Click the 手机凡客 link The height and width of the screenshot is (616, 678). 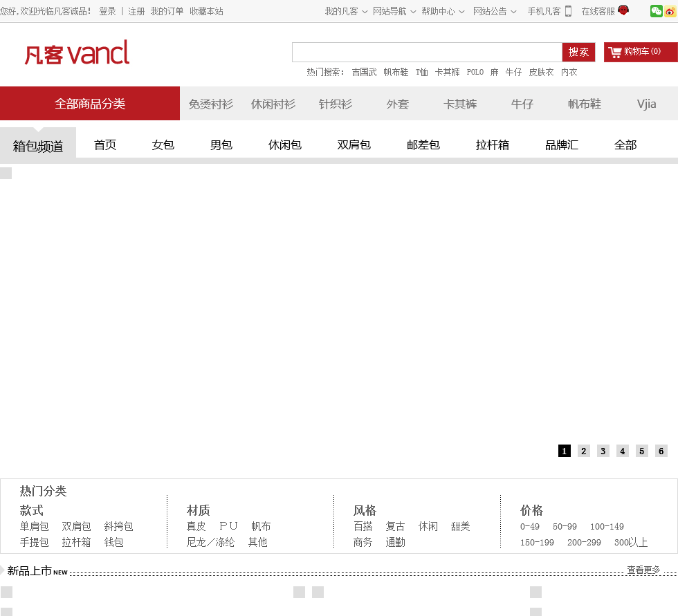click(544, 11)
